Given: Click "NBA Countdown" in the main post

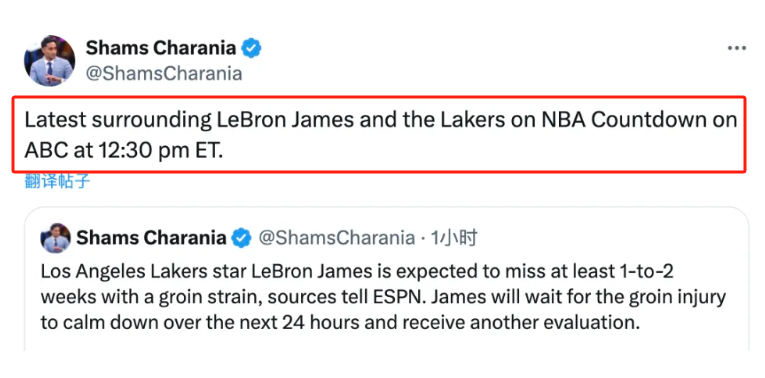Looking at the screenshot, I should (x=623, y=120).
